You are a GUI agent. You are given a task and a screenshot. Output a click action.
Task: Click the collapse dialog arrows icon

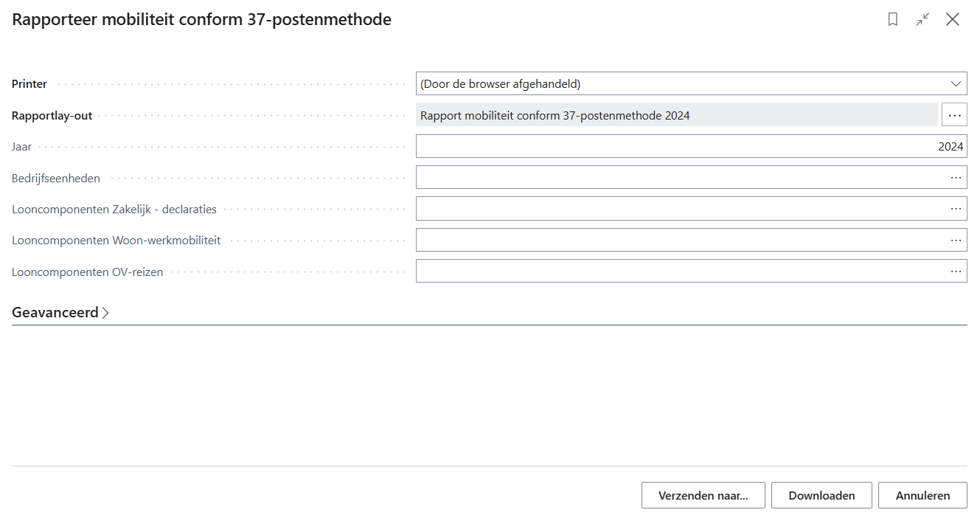pos(922,20)
